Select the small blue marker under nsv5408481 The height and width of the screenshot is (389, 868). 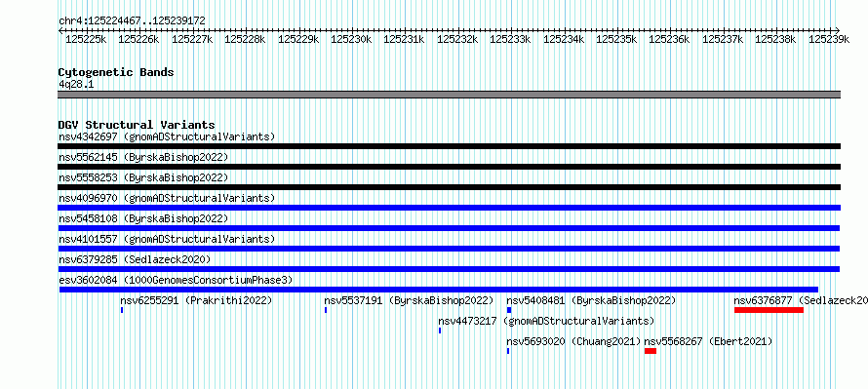click(x=509, y=310)
